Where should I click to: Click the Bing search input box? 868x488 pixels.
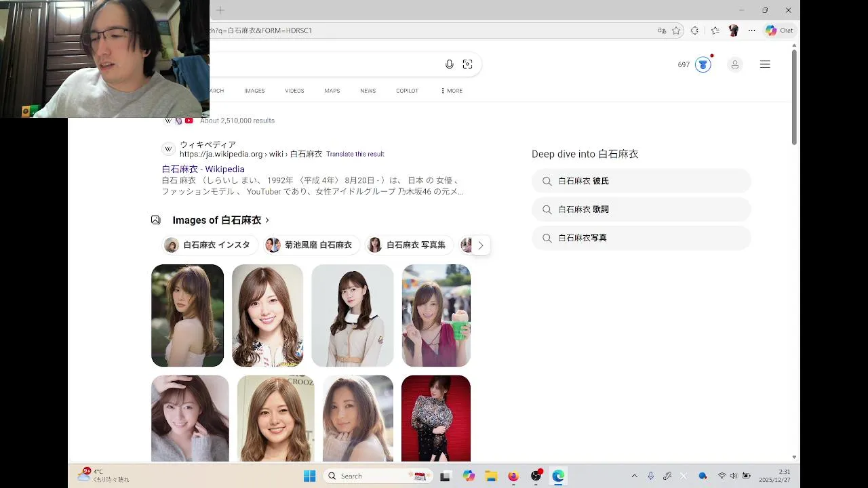(325, 64)
